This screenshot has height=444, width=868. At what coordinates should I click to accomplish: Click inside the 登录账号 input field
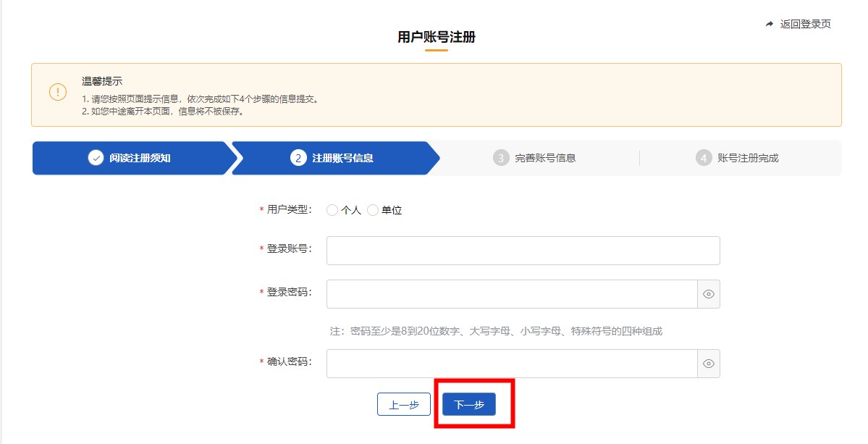[521, 250]
